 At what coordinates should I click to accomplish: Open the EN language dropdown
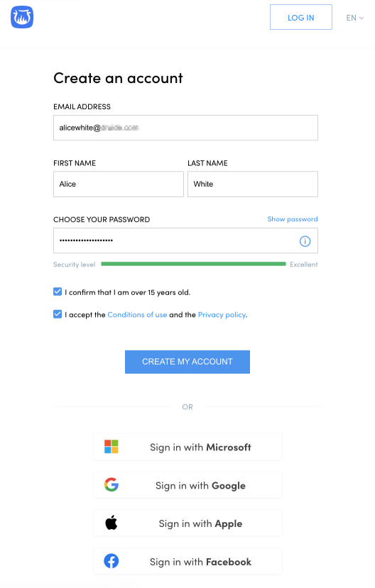[354, 18]
